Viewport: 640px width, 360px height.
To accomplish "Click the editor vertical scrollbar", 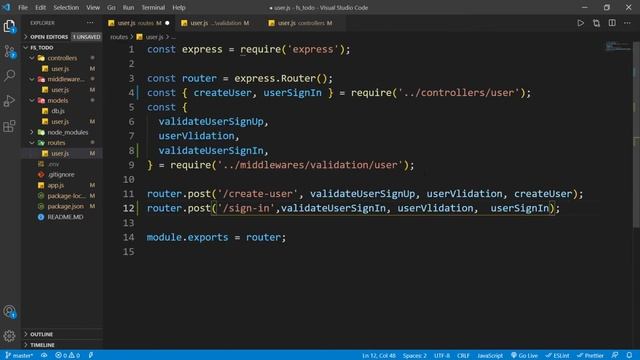I will click(x=636, y=135).
